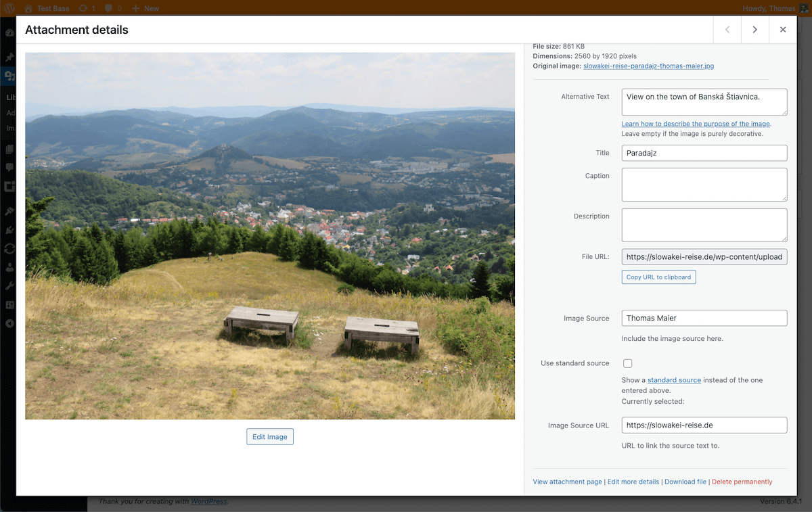Image resolution: width=812 pixels, height=512 pixels.
Task: Click the Edit Image button
Action: click(270, 437)
